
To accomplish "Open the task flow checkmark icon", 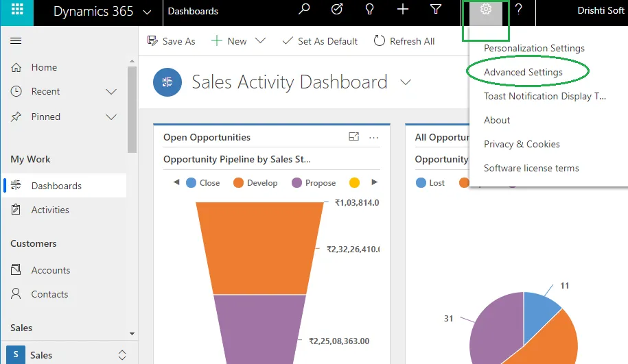I will 337,9.
